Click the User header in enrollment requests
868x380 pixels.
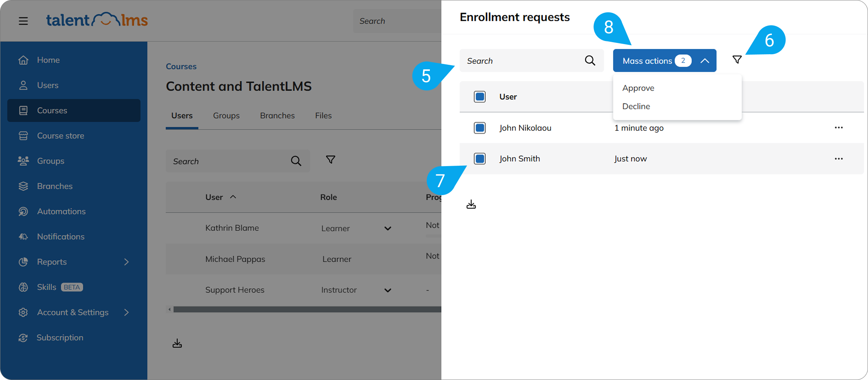[x=508, y=97]
